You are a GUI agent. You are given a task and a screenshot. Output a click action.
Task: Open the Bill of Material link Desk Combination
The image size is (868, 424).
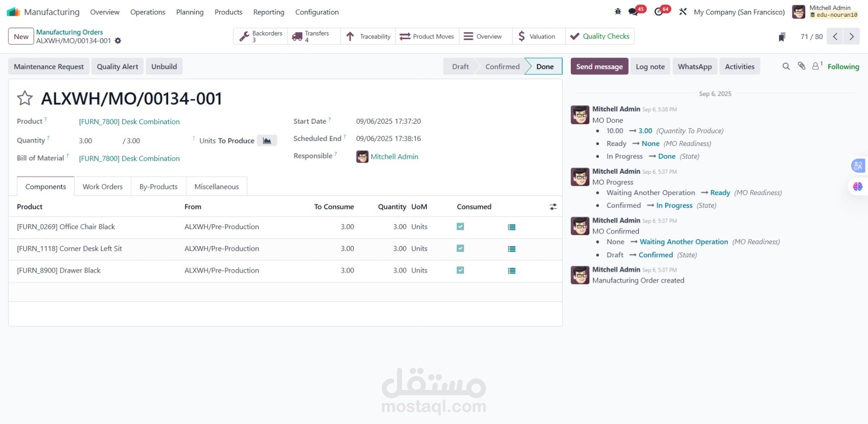pyautogui.click(x=130, y=158)
